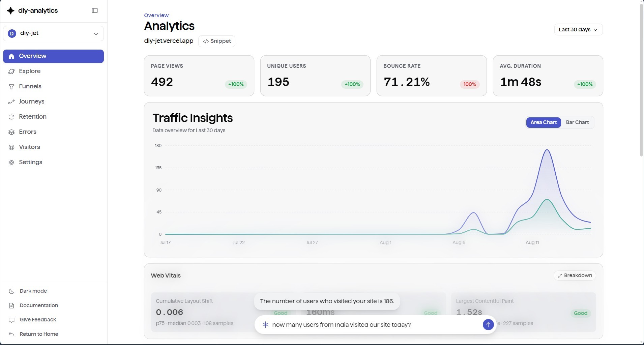The height and width of the screenshot is (345, 644).
Task: Expand Web Vitals Breakdown
Action: tap(575, 276)
